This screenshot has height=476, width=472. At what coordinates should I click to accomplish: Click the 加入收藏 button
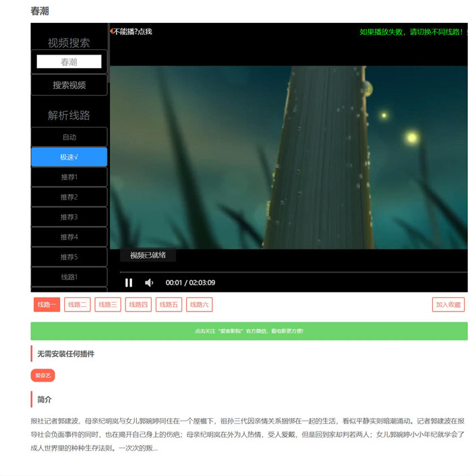(x=448, y=305)
